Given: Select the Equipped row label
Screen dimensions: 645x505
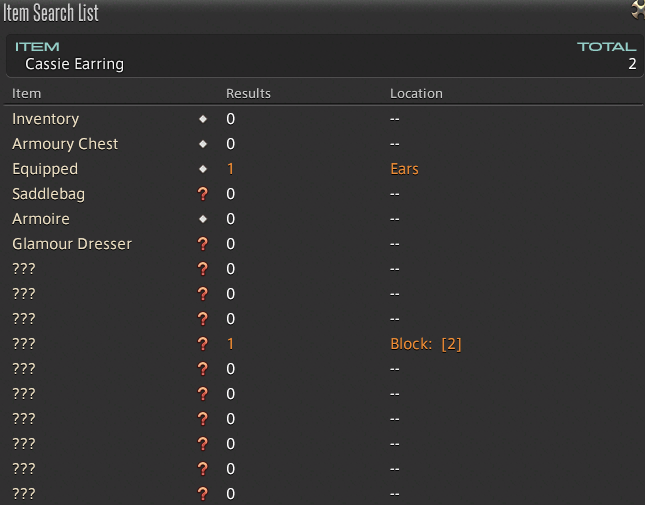Looking at the screenshot, I should [45, 169].
